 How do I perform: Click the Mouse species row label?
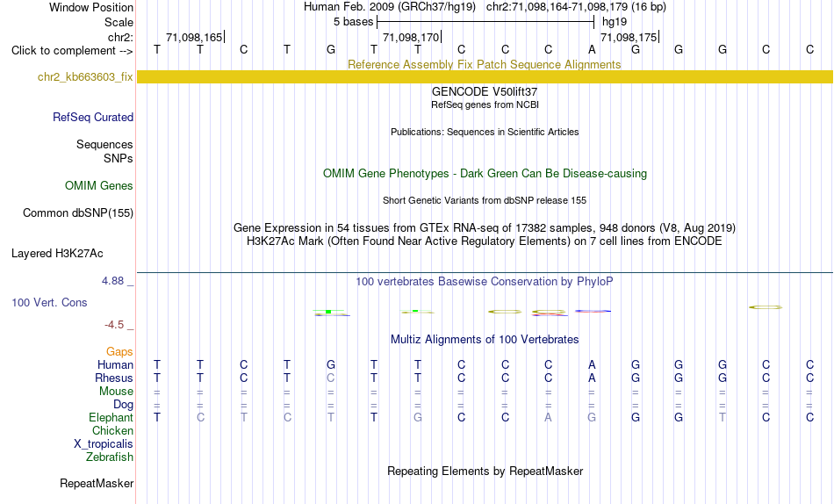[x=116, y=392]
